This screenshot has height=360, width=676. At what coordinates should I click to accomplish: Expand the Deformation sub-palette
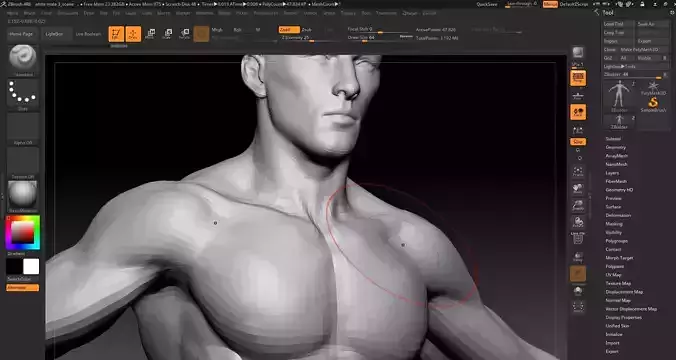pos(618,215)
